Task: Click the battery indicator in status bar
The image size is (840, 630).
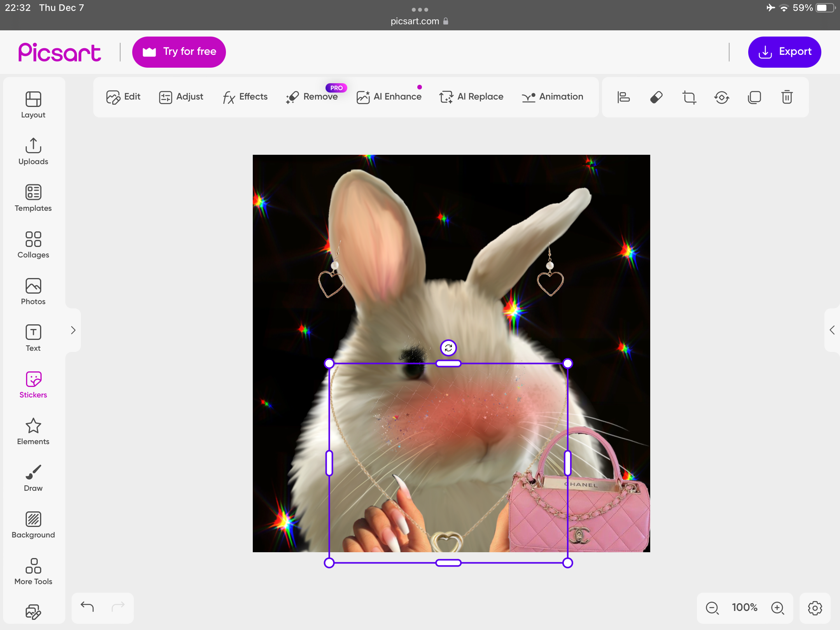Action: 825,8
